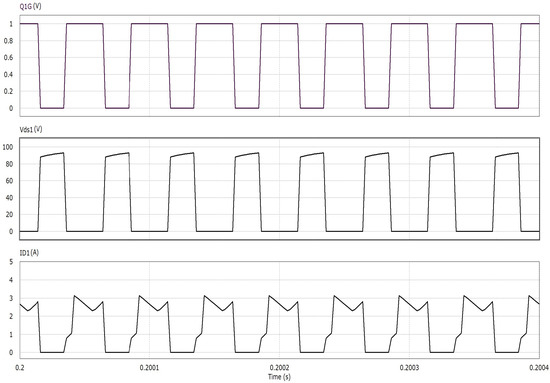Click the 0.2001 time axis tick
The image size is (550, 383).
coord(149,368)
